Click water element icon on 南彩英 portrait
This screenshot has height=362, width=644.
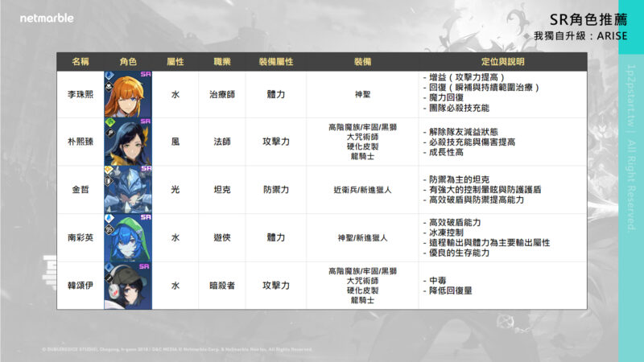coord(109,218)
